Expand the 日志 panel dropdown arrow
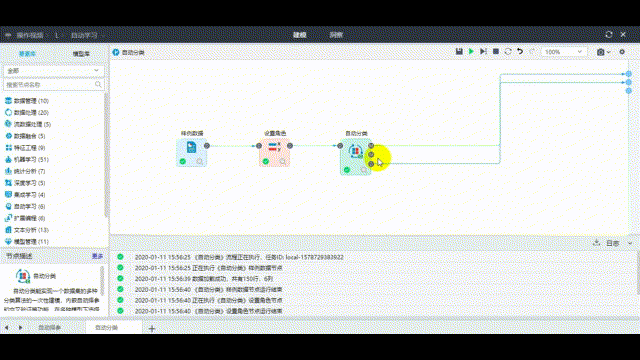The image size is (640, 360). click(x=630, y=243)
